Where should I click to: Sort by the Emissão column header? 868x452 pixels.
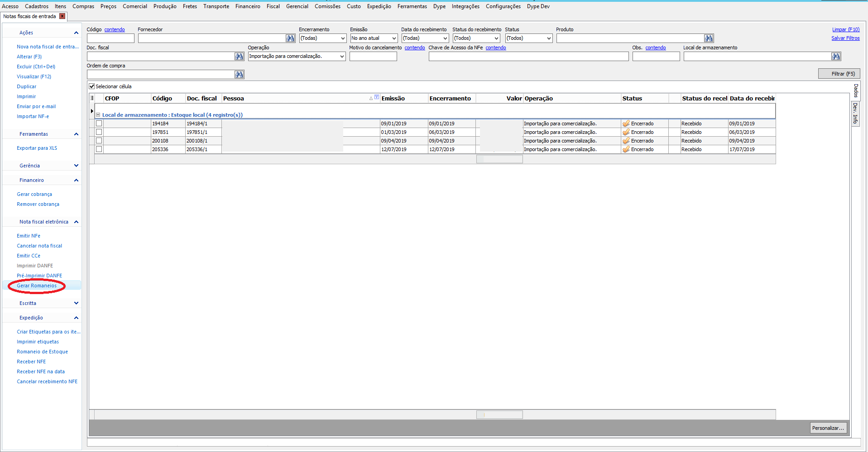coord(404,98)
